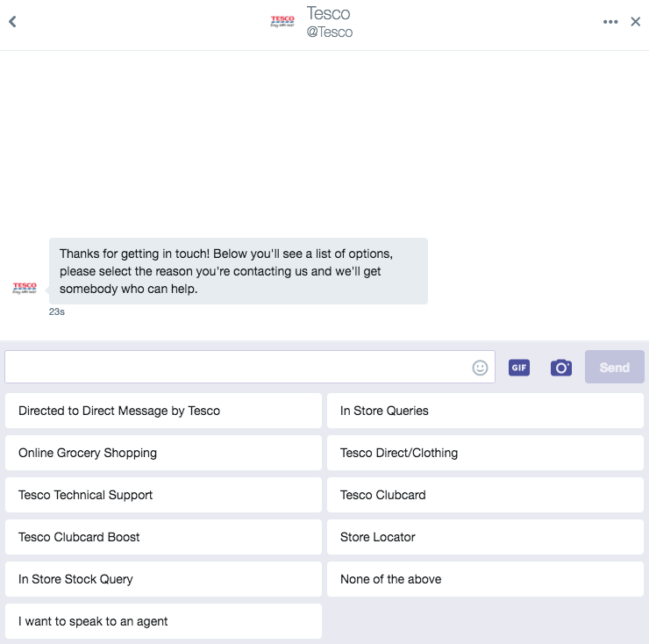Select In Store Stock Query

163,579
